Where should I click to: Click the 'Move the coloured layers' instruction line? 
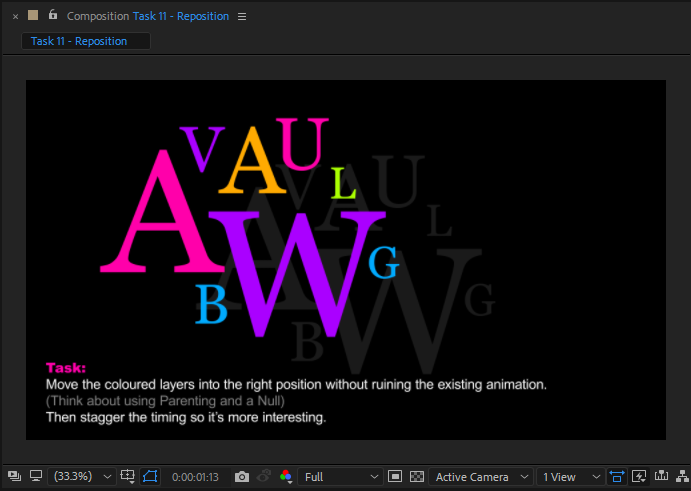(296, 384)
